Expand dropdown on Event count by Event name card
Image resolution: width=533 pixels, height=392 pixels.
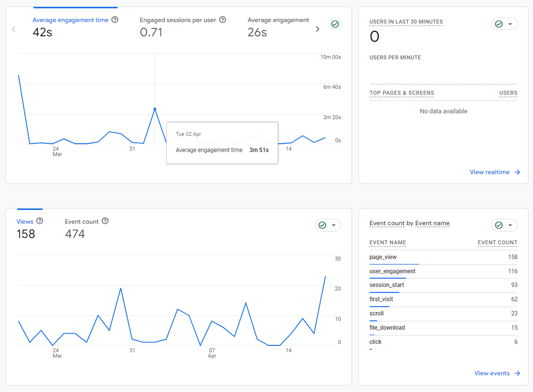click(510, 225)
